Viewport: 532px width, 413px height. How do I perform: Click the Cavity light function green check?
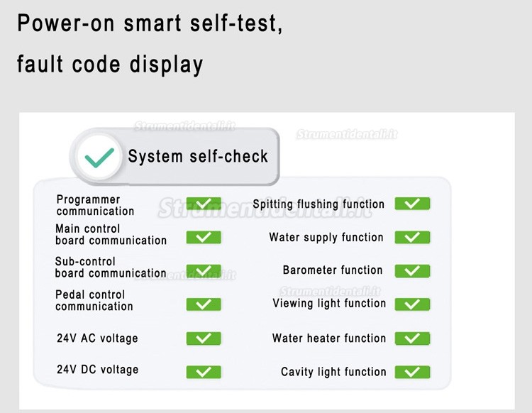coord(412,372)
